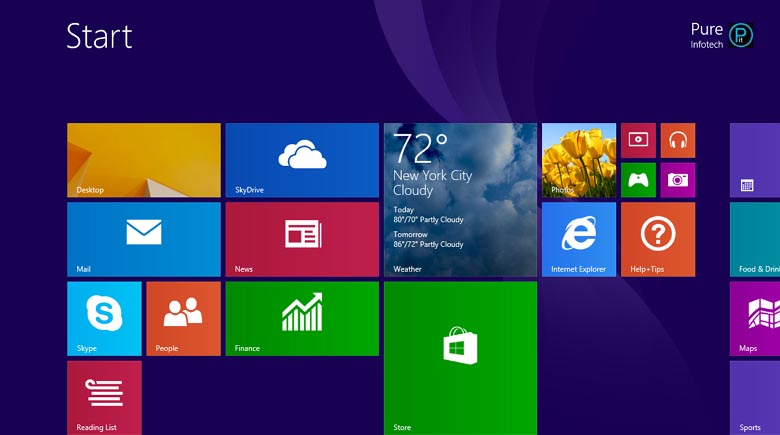The image size is (780, 435).
Task: Open the Store shopping bag tile
Action: tap(460, 358)
